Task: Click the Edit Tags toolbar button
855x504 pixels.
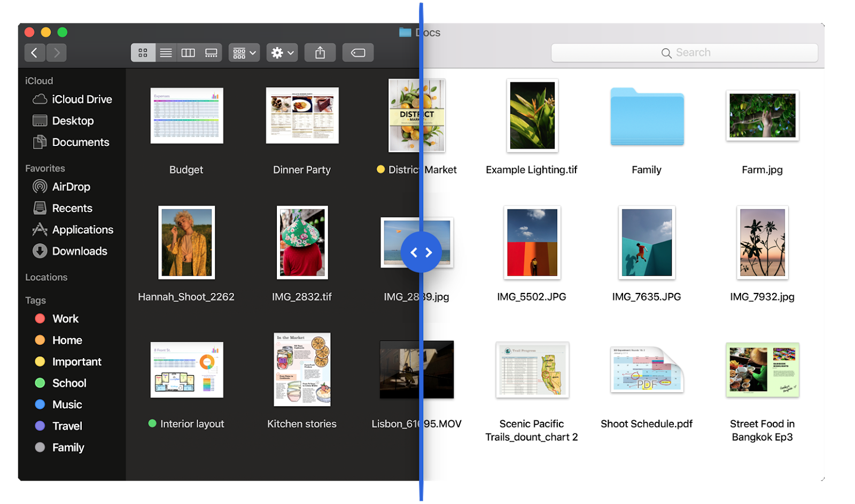Action: click(x=358, y=52)
